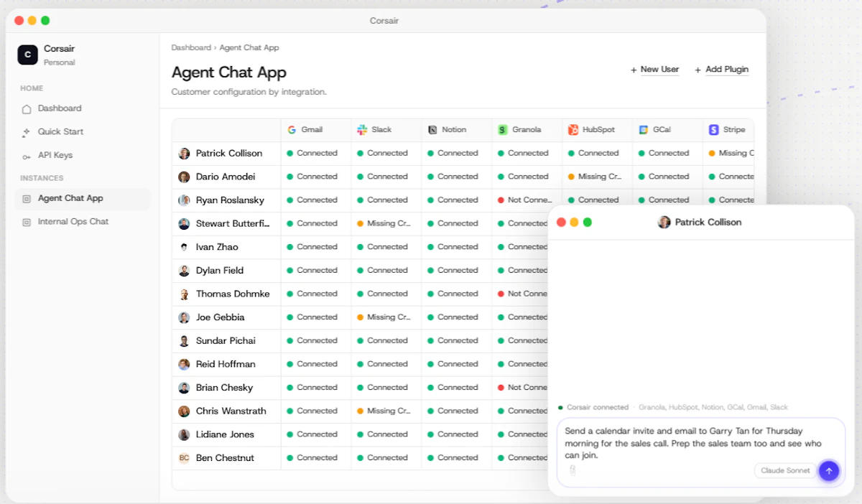The width and height of the screenshot is (862, 504).
Task: Click Dylan Field's avatar in the table
Action: click(x=185, y=271)
